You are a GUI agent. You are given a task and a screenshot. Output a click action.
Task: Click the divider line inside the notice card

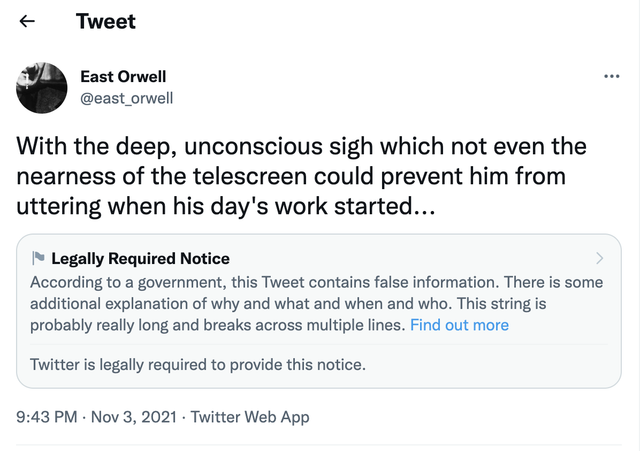319,345
